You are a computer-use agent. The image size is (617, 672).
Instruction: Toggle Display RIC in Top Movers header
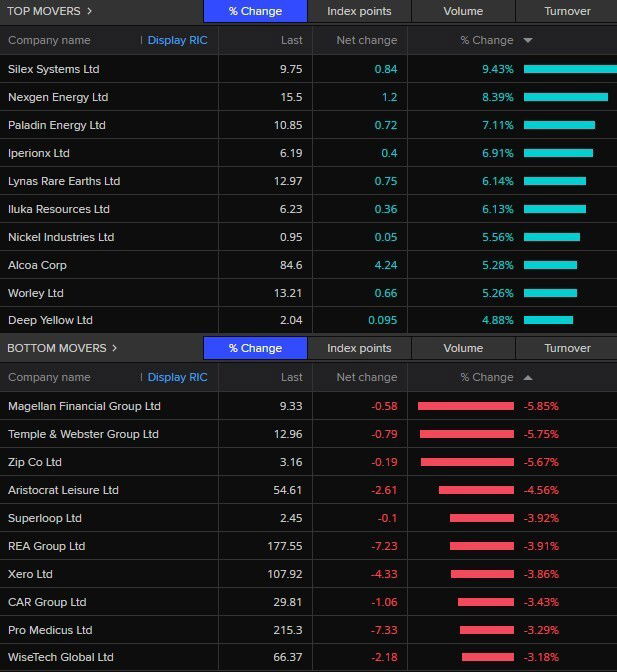177,41
